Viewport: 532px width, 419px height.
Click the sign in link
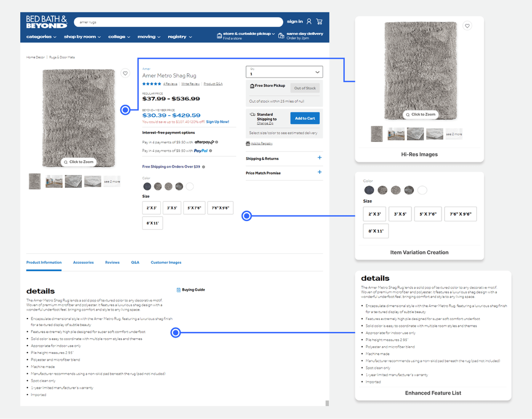[x=295, y=21]
